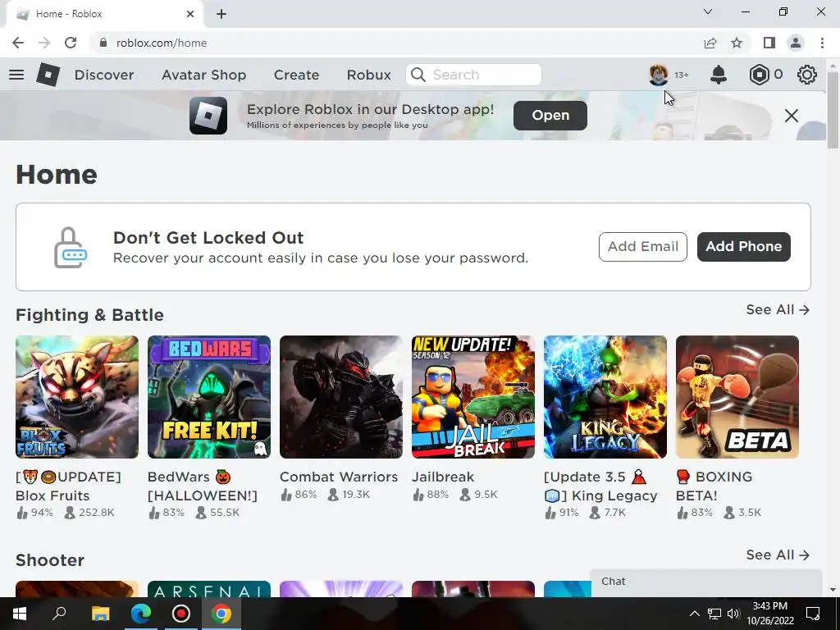Open the hamburger navigation menu
The width and height of the screenshot is (840, 630).
(16, 75)
